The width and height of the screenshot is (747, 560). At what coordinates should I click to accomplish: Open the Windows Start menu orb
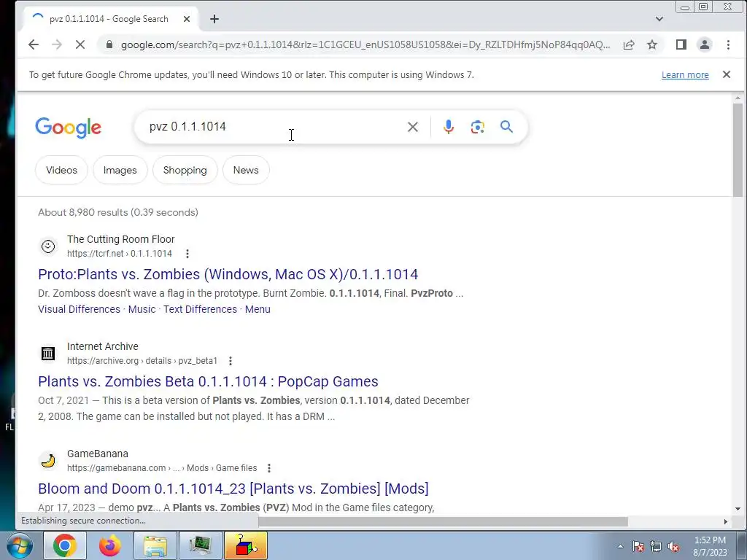coord(20,545)
